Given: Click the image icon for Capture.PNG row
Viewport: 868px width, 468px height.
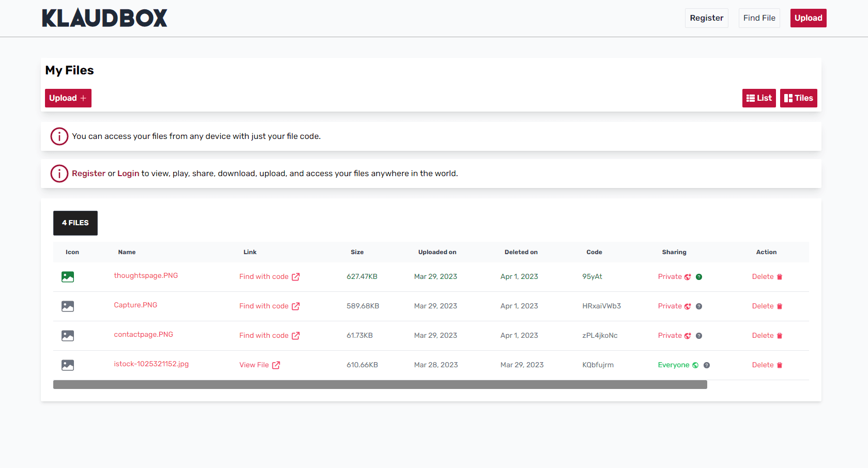Looking at the screenshot, I should click(x=68, y=306).
